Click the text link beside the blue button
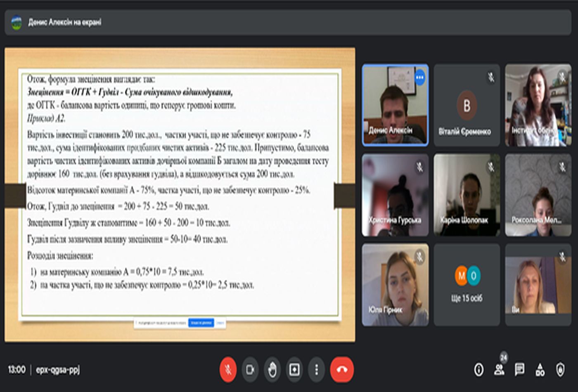The height and width of the screenshot is (392, 578). [x=220, y=323]
